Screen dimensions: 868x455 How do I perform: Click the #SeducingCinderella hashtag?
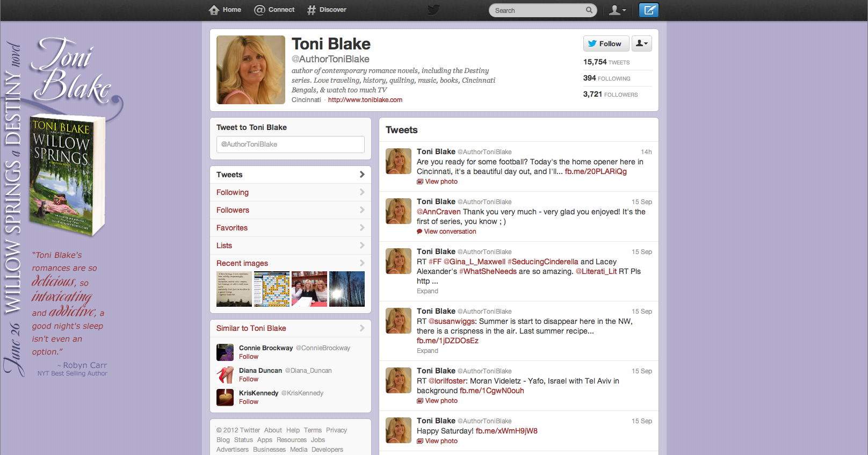543,262
